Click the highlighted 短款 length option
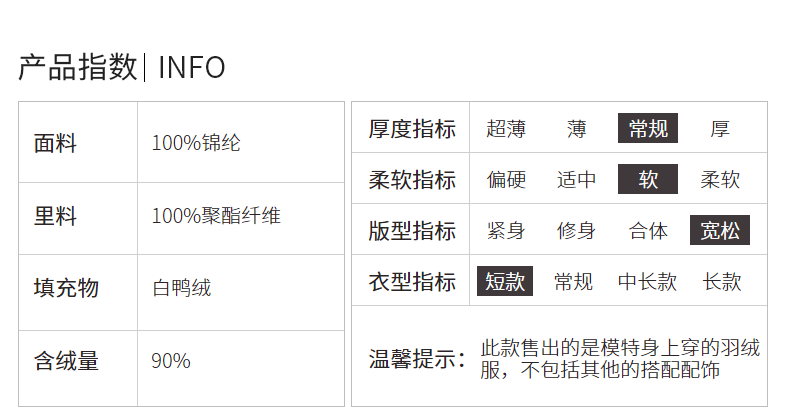The height and width of the screenshot is (409, 790). coord(505,281)
